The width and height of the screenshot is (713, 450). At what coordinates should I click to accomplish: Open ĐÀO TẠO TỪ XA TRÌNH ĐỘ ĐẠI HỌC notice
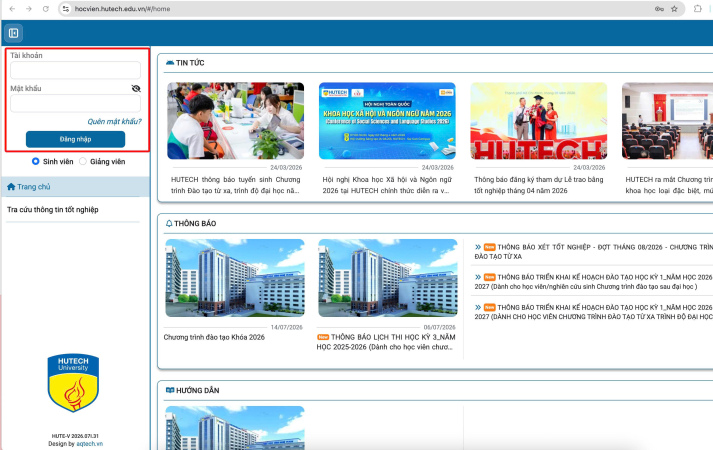coord(593,312)
